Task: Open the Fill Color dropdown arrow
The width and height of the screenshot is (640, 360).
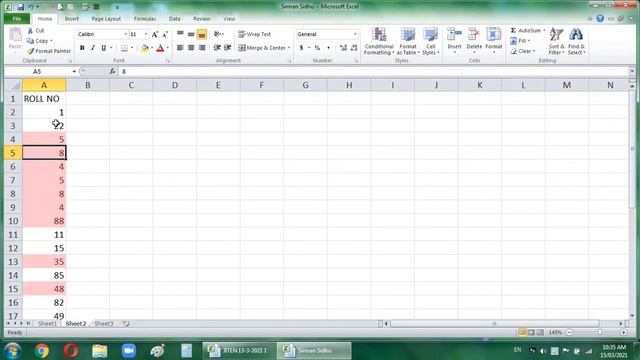Action: pos(152,48)
